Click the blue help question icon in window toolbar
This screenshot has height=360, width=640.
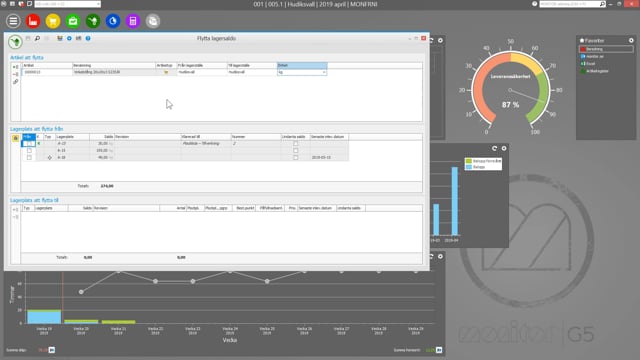coord(88,38)
